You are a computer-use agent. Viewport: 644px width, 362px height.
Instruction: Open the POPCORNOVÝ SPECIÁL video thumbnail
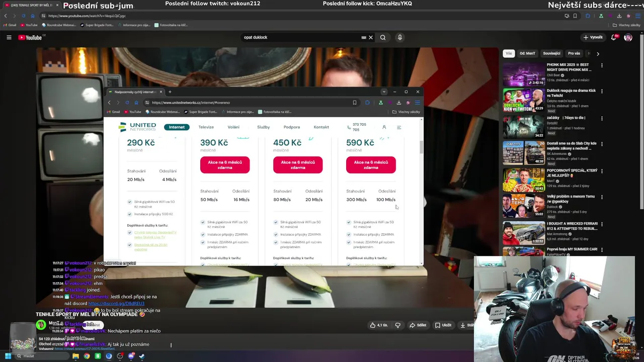coord(524,179)
